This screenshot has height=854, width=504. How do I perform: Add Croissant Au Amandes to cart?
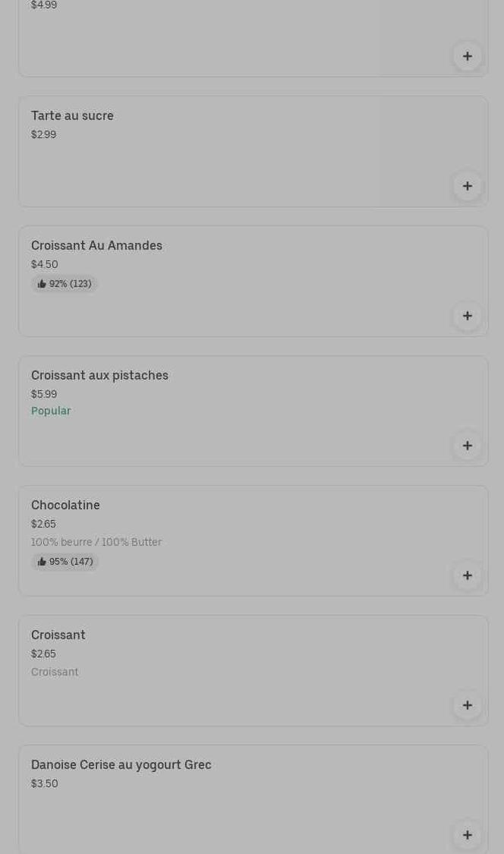467,316
